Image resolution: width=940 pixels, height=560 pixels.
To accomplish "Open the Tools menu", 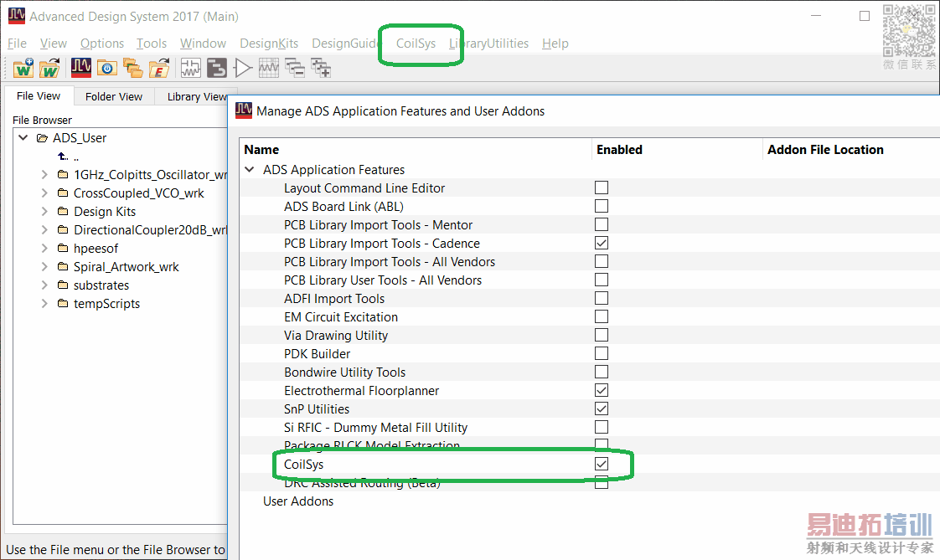I will [152, 44].
